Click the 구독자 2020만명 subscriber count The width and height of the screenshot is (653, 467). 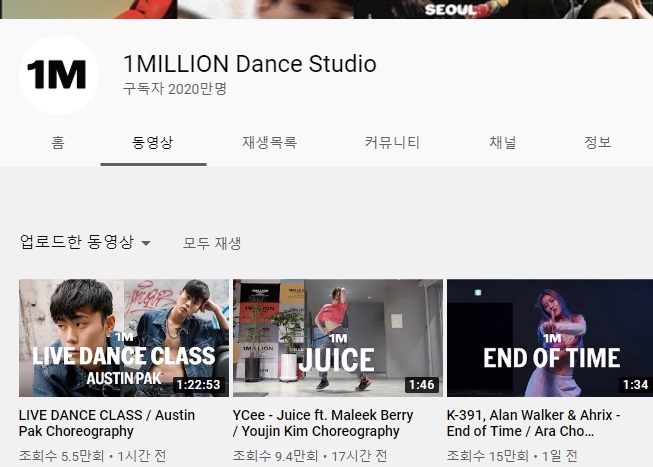point(175,89)
